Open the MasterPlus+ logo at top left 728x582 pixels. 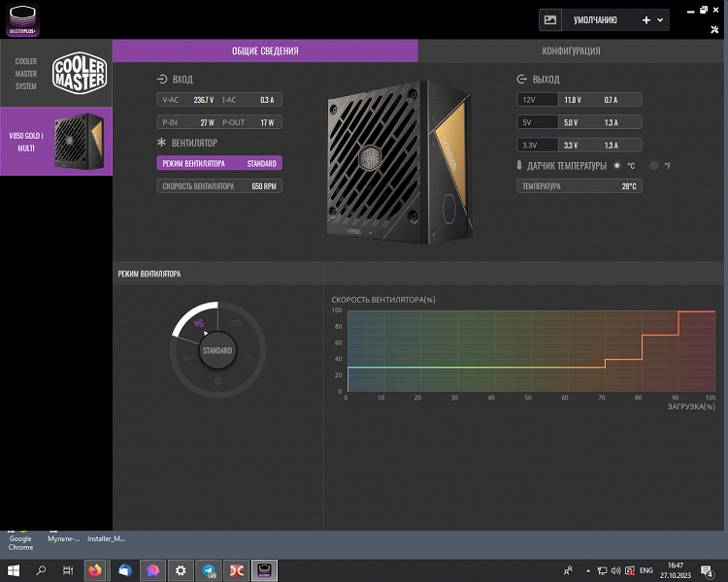pos(22,20)
